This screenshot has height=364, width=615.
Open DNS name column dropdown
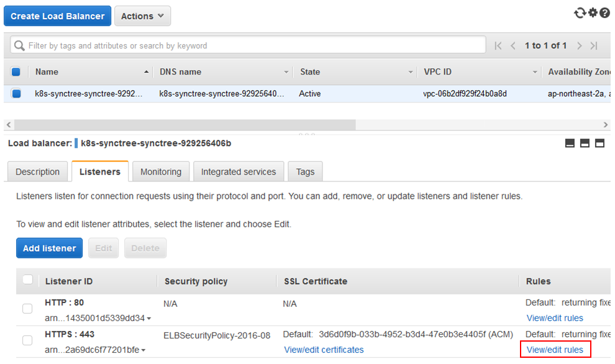point(286,72)
